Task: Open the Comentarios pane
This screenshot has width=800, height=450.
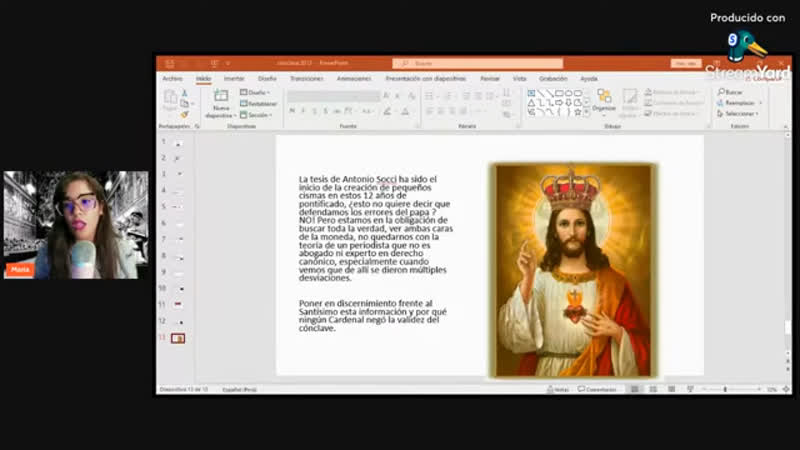Action: 597,389
